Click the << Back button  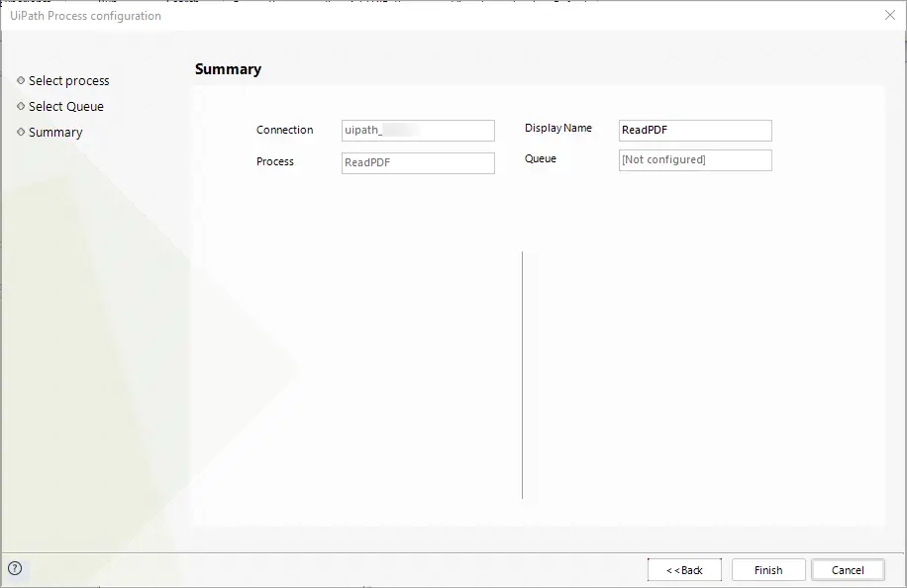(684, 570)
